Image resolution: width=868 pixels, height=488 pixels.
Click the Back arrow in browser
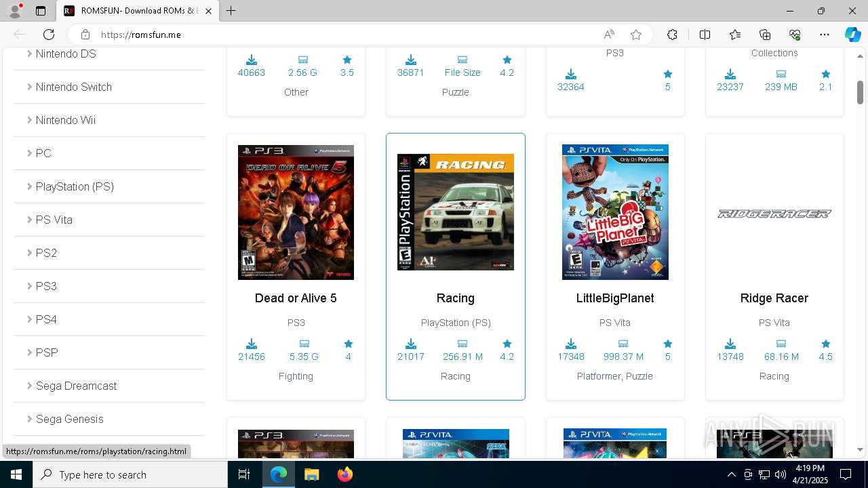[19, 35]
